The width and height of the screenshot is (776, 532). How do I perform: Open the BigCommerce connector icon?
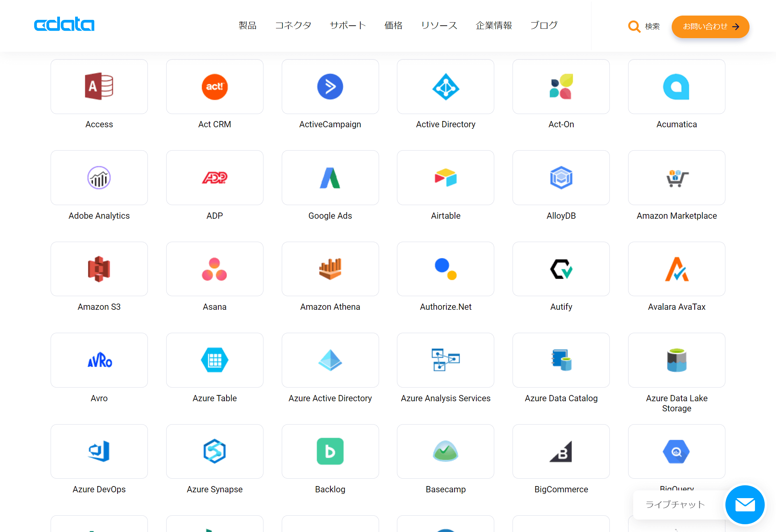[x=561, y=451]
